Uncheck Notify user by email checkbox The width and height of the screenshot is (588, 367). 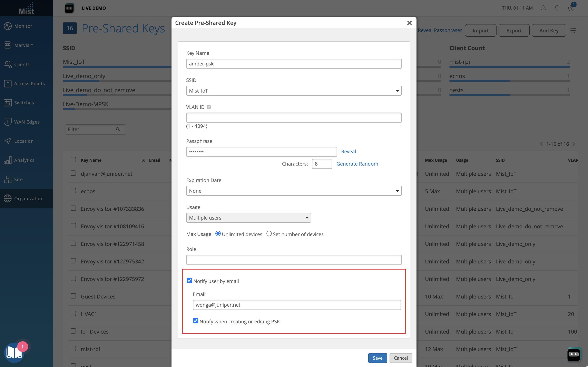pos(189,281)
